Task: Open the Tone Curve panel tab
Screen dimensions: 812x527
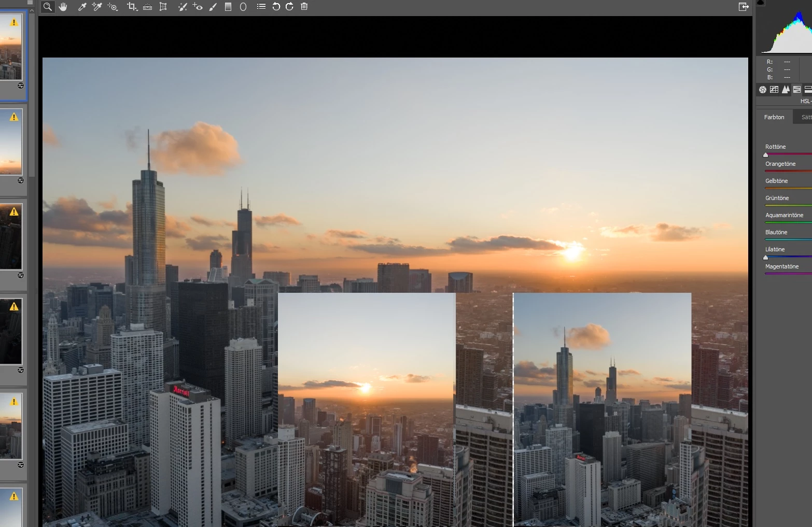Action: [x=774, y=90]
